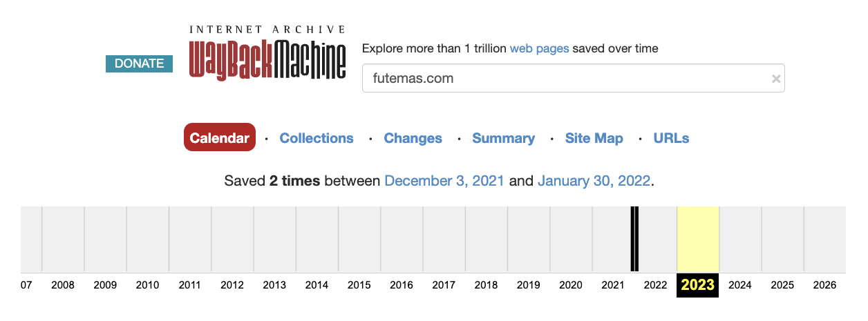The image size is (868, 321).
Task: Choose year 2024 on the timeline
Action: pos(740,285)
